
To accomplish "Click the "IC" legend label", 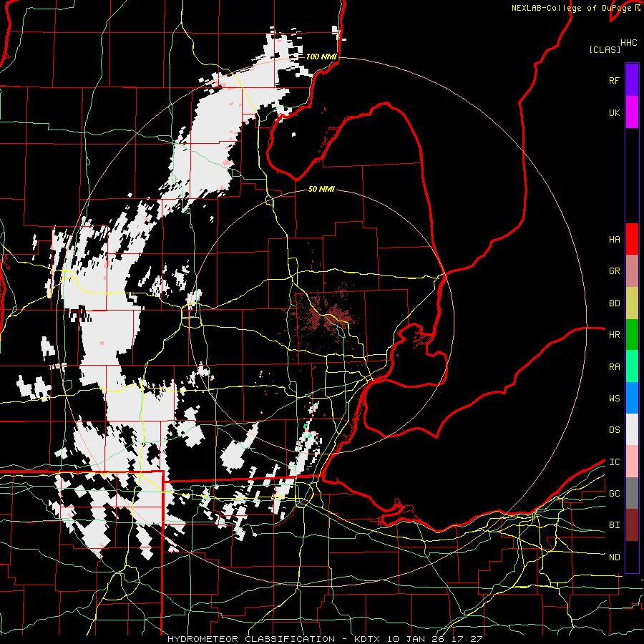I will 614,462.
